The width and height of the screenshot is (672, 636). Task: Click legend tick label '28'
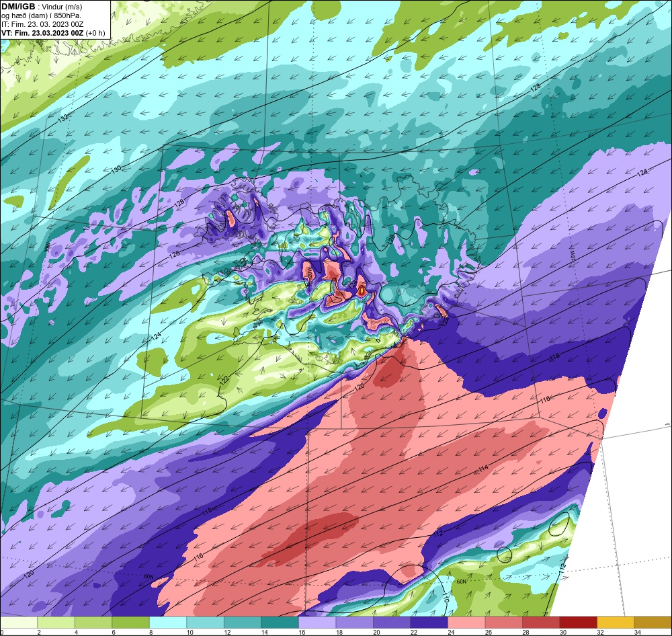point(526,632)
